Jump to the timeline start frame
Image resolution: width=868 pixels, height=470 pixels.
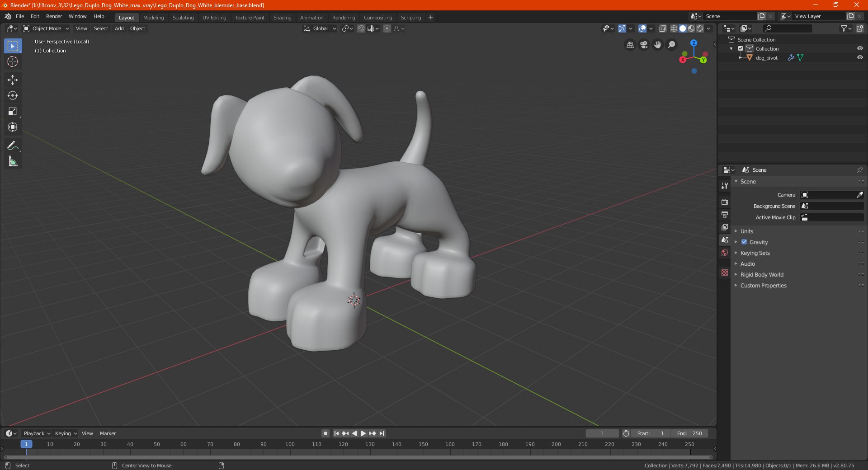click(x=336, y=433)
